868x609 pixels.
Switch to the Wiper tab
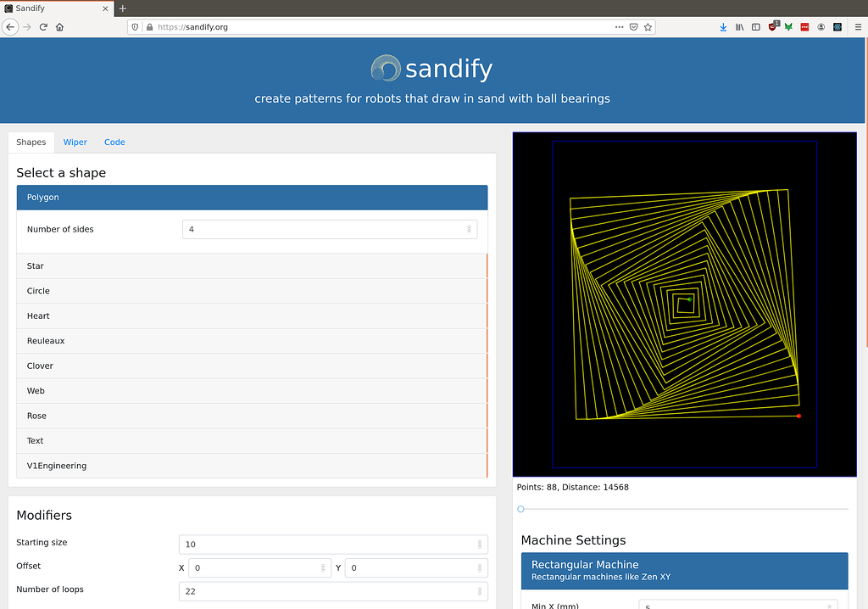tap(75, 142)
